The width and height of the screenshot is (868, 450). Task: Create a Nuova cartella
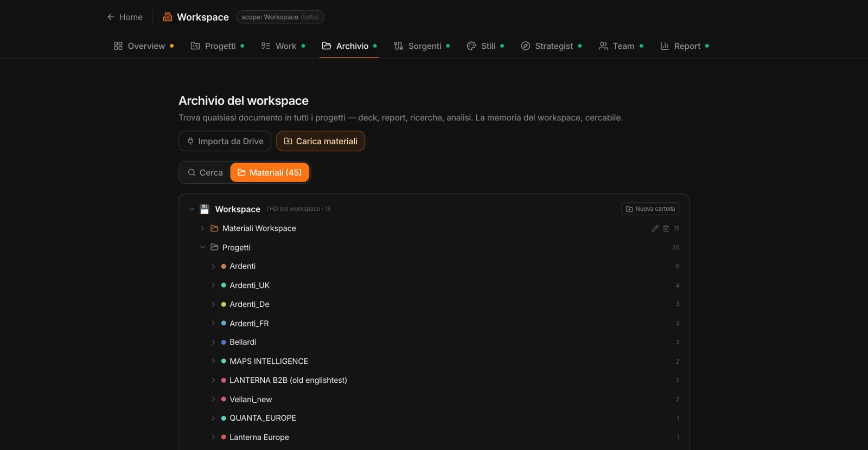(650, 209)
